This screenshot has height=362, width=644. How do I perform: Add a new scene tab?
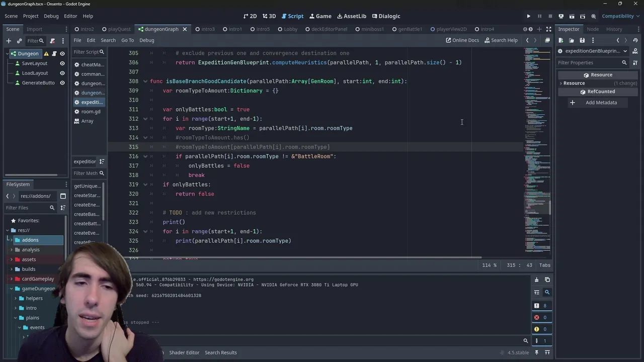coord(539,29)
